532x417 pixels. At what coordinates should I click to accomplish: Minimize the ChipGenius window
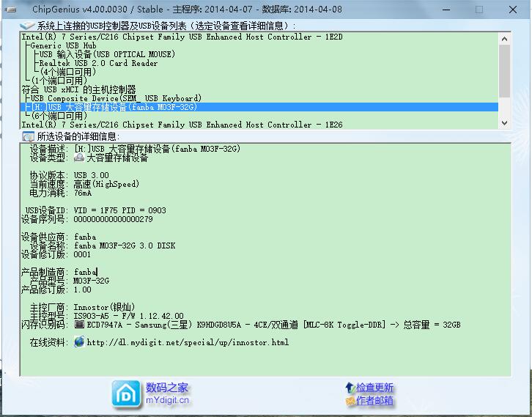446,10
